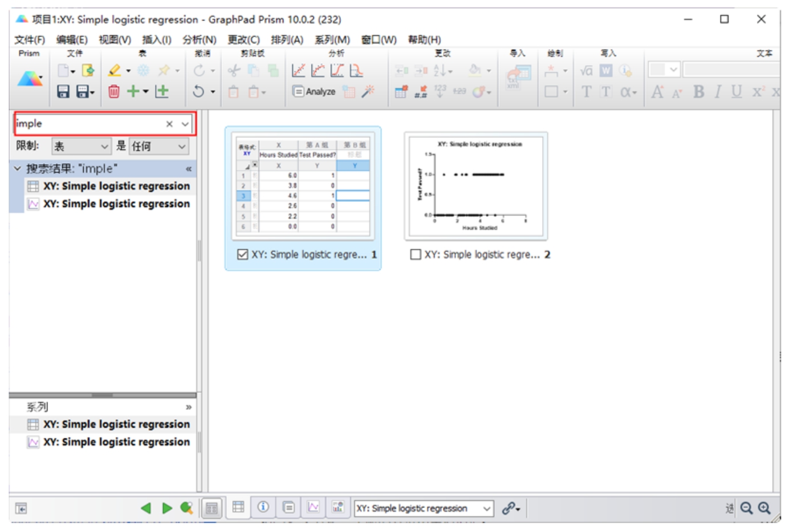Open the 更改(C) menu

tap(243, 39)
